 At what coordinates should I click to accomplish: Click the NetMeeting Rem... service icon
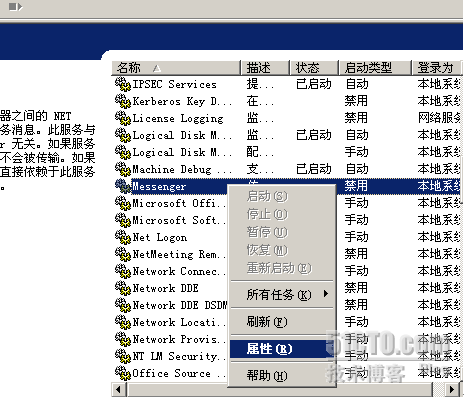click(x=123, y=254)
